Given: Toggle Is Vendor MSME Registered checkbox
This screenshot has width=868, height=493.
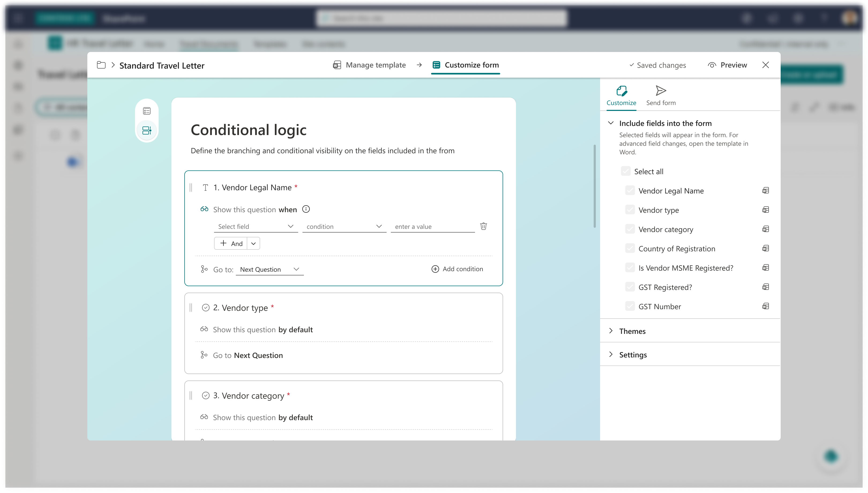Looking at the screenshot, I should pos(630,267).
